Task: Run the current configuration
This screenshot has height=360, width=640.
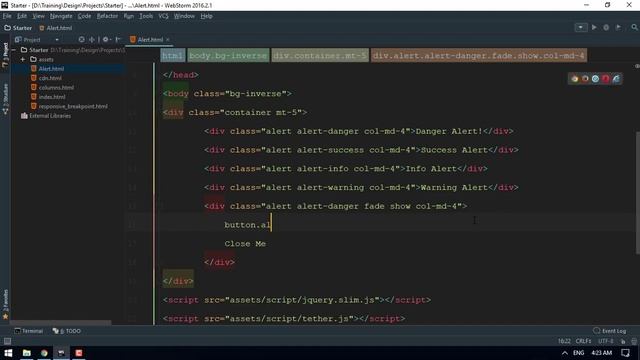Action: tap(594, 27)
